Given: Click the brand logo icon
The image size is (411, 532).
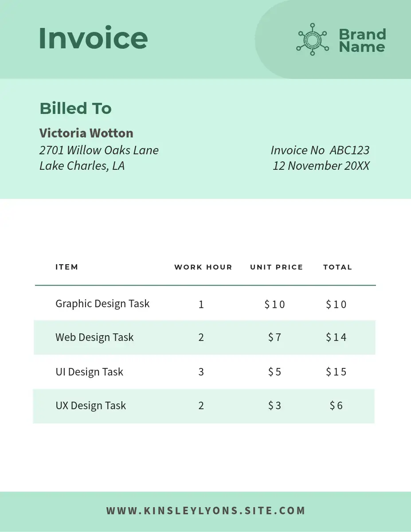Looking at the screenshot, I should (312, 40).
